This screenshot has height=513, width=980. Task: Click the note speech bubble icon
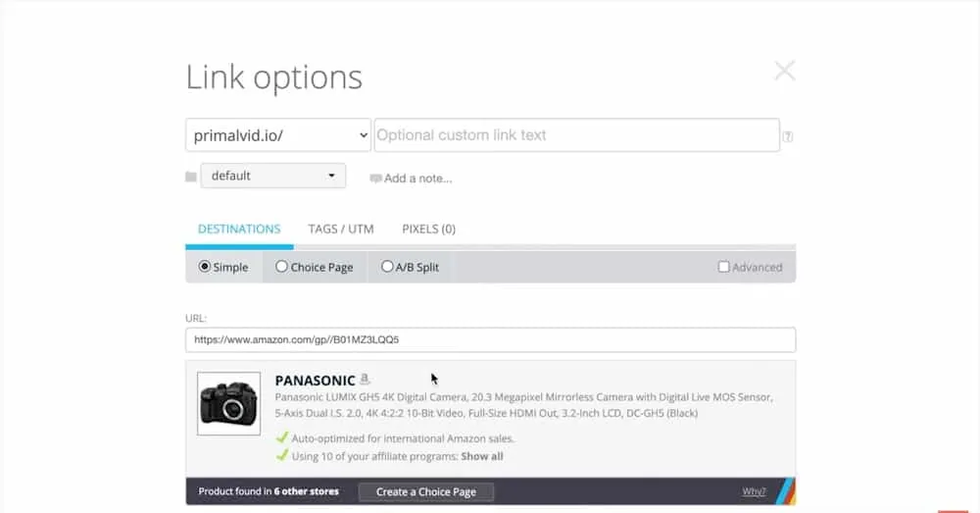(x=375, y=179)
